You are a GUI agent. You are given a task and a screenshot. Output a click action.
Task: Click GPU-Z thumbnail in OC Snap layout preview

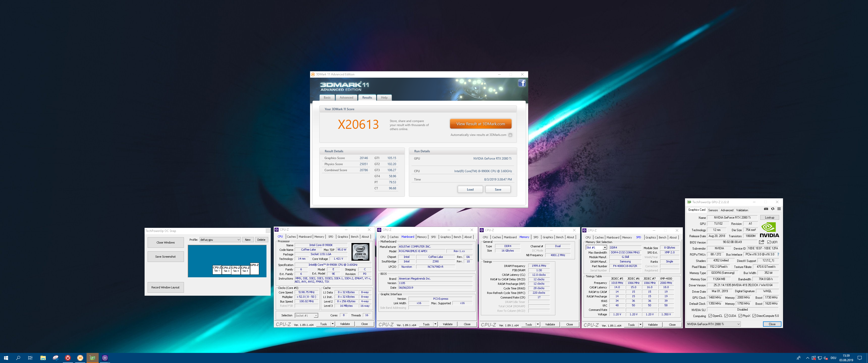tap(254, 269)
